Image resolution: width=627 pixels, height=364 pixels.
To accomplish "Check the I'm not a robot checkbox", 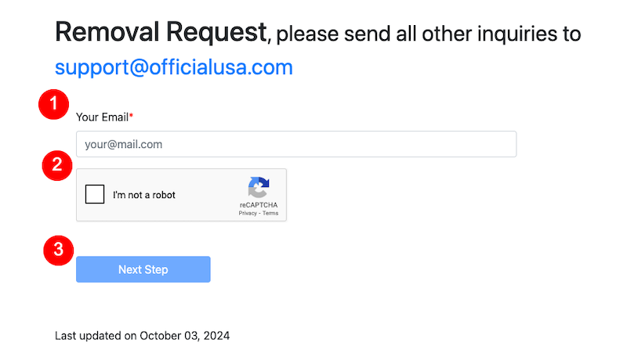I will tap(95, 194).
